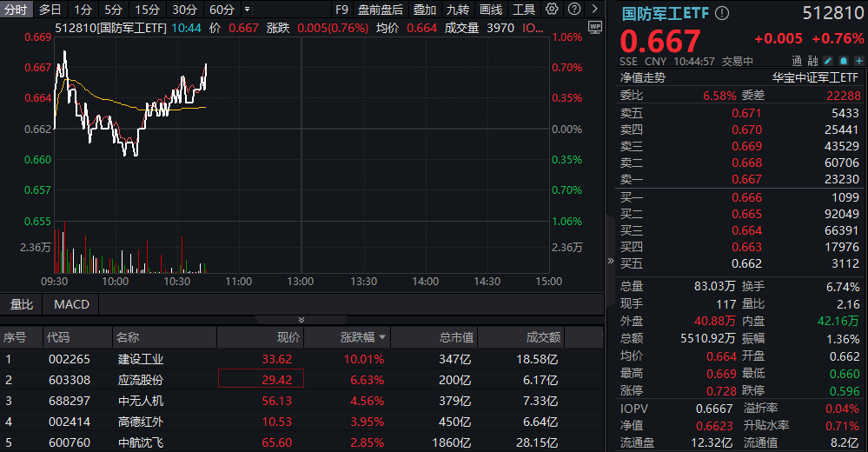Set a price alert with bell icon

(843, 61)
